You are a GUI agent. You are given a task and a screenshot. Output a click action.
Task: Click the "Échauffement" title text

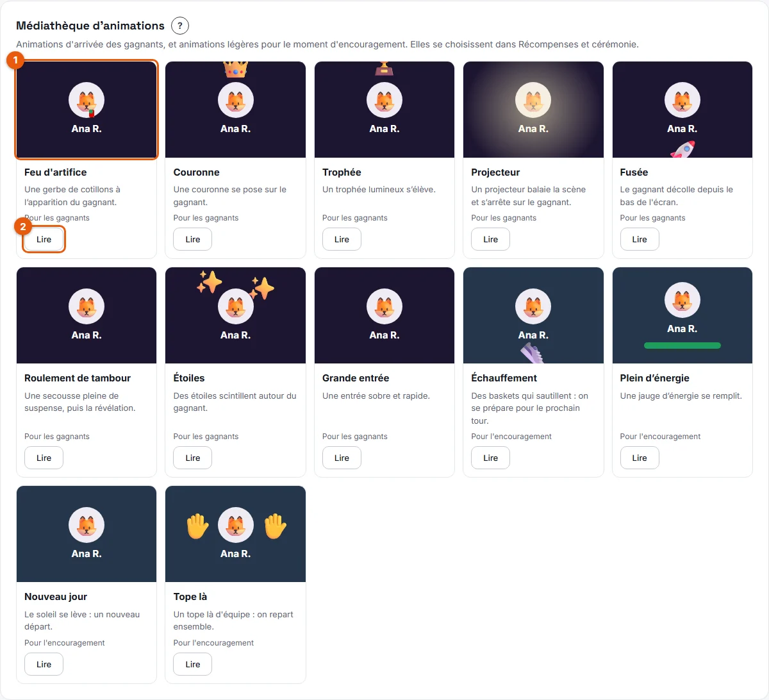click(x=504, y=378)
